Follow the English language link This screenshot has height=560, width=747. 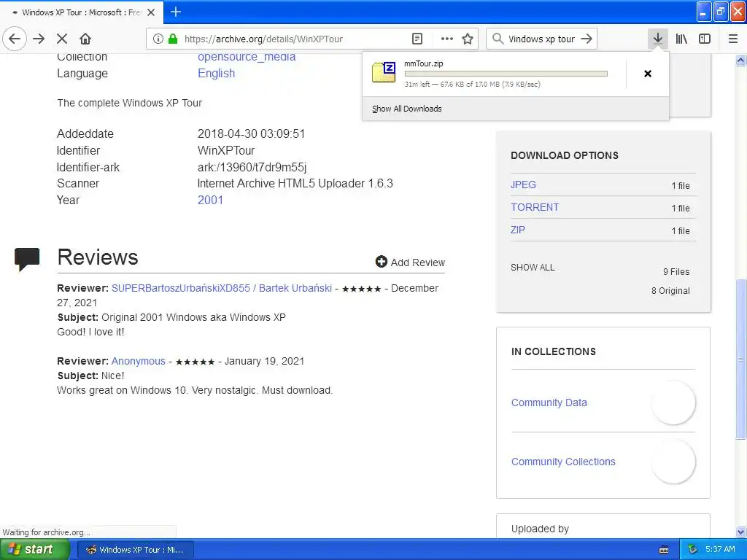point(216,74)
